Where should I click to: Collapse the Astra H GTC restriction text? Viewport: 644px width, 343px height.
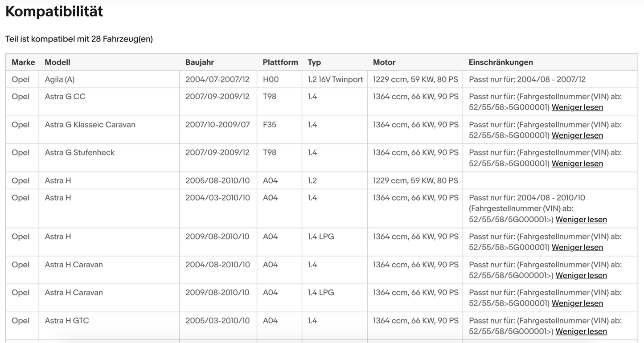581,331
